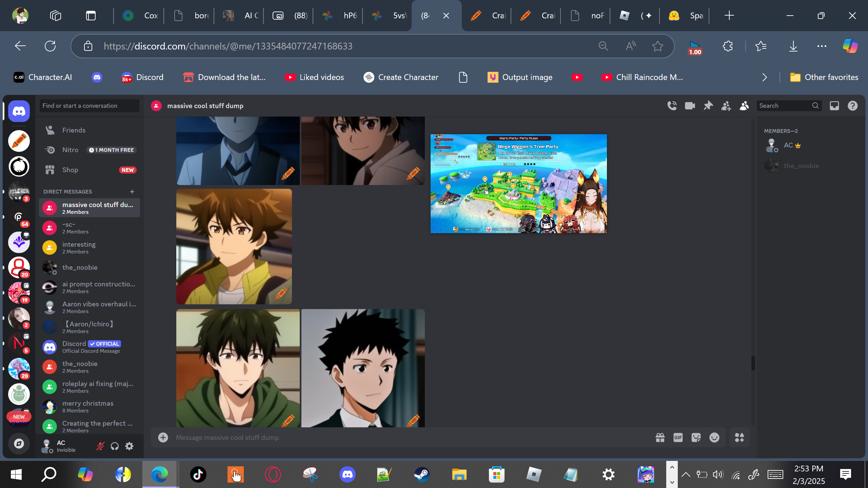Click Find or start a conversation box
This screenshot has height=488, width=868.
click(90, 106)
